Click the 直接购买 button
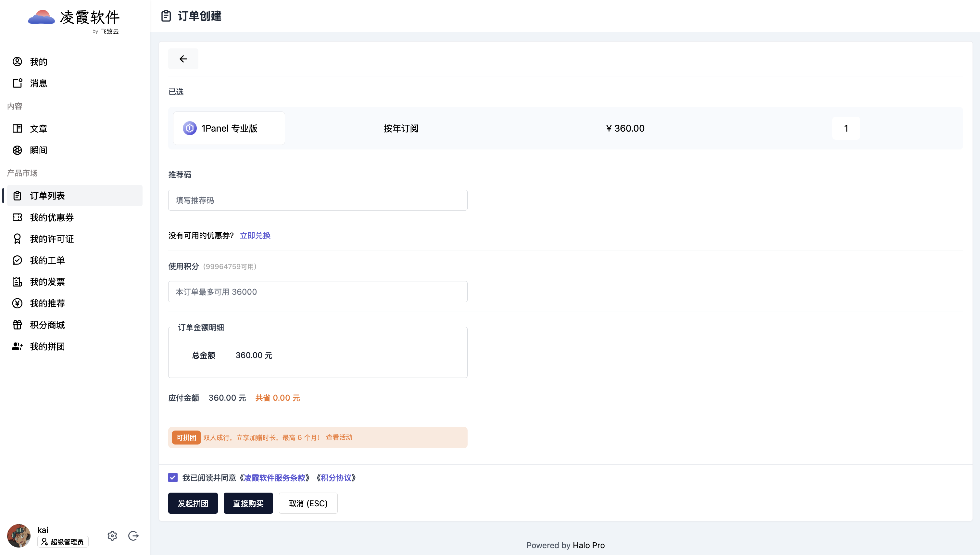This screenshot has height=555, width=980. click(248, 503)
